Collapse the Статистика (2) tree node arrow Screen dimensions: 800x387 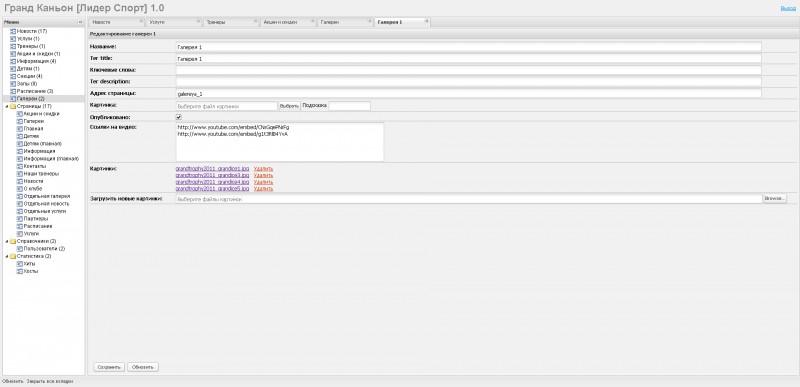[x=7, y=256]
